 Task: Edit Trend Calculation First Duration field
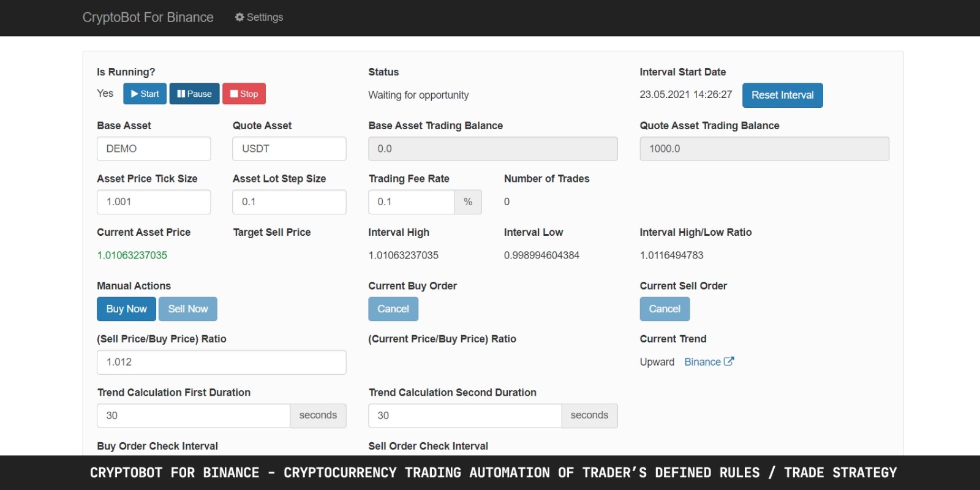pos(194,415)
